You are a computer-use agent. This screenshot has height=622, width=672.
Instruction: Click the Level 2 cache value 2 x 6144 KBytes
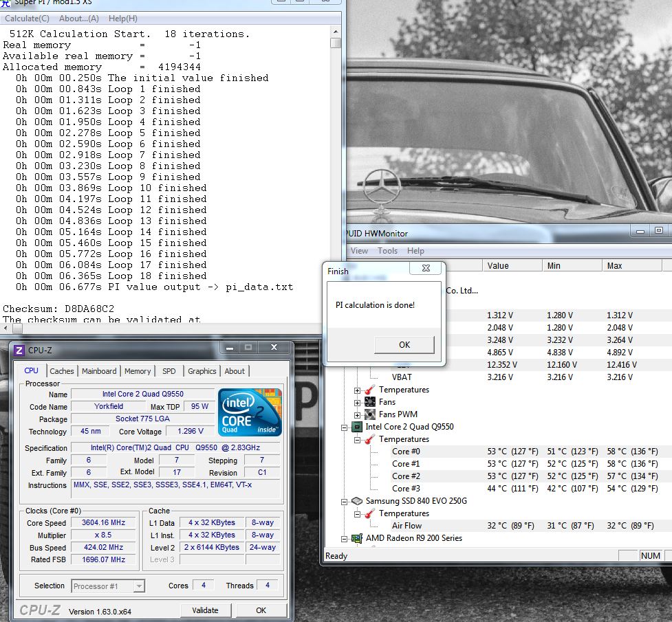tap(212, 548)
